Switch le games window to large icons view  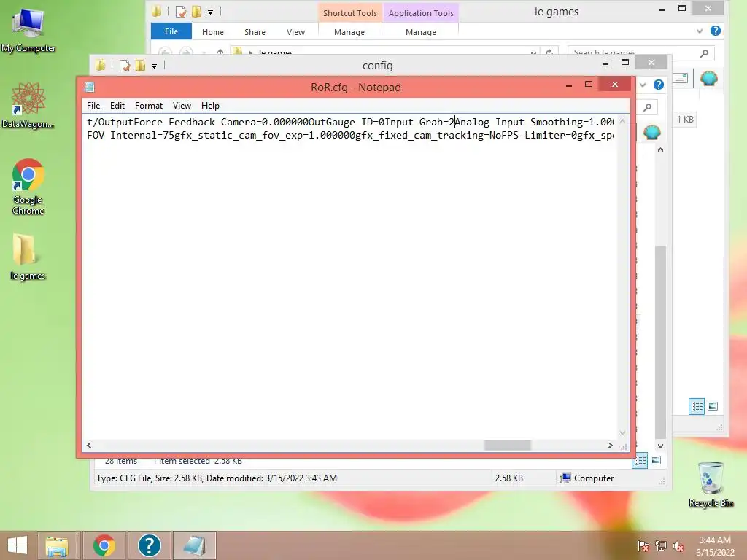(x=713, y=406)
